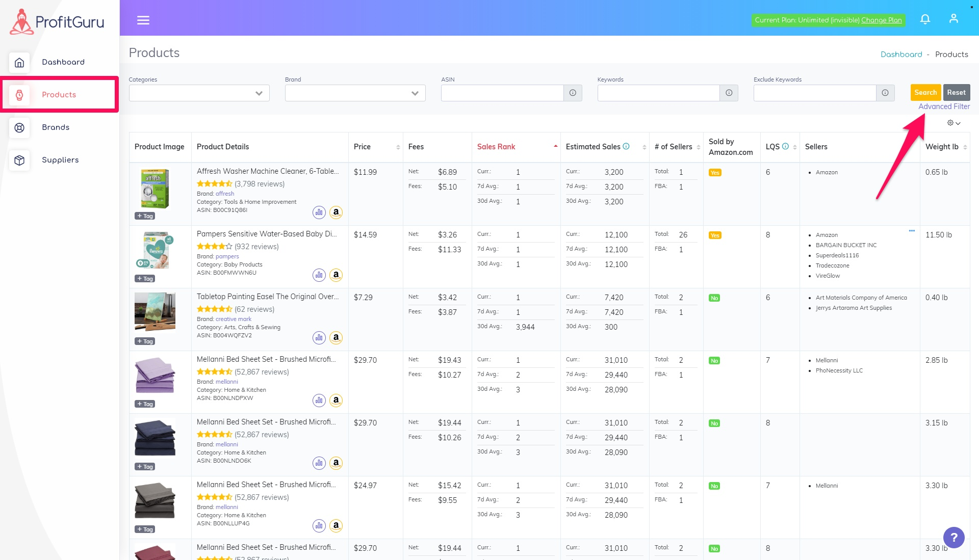Open the Pampers product thumbnail
The image size is (979, 560).
click(155, 250)
